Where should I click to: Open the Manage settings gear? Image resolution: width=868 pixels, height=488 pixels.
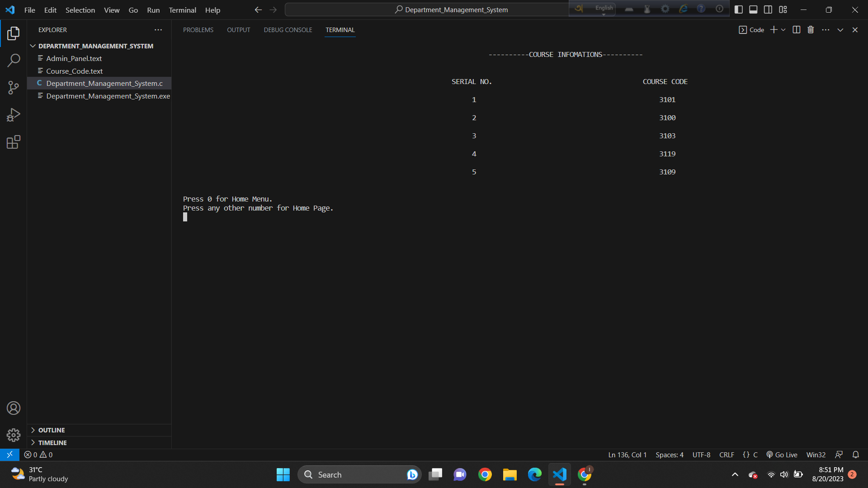point(14,435)
